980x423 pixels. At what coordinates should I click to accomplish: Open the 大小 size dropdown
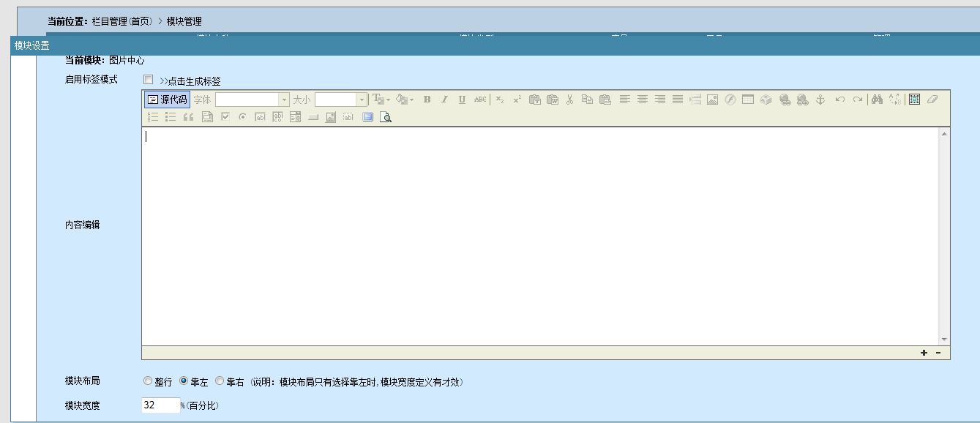click(340, 100)
